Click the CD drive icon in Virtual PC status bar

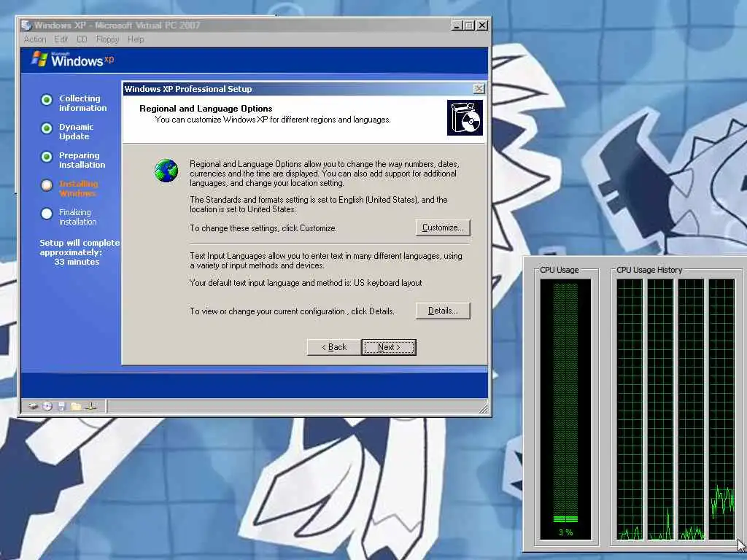[47, 406]
